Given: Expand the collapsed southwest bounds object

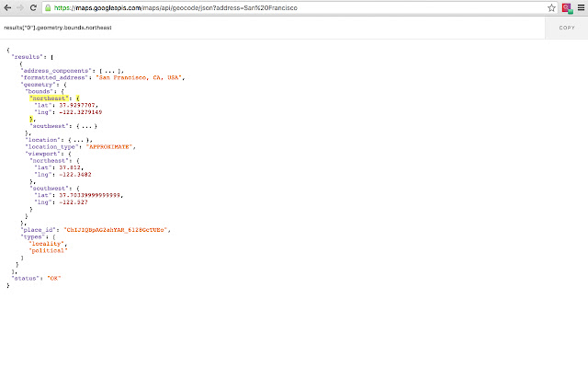Looking at the screenshot, I should click(x=86, y=126).
